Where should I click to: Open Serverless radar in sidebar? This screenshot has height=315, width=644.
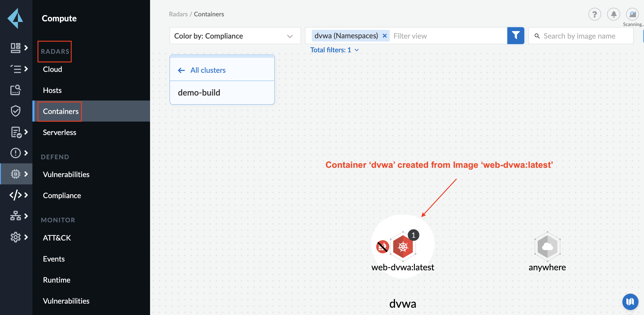[60, 132]
